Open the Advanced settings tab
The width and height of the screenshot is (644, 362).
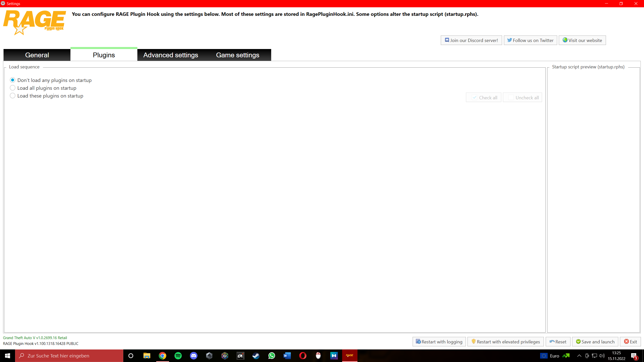pos(171,55)
